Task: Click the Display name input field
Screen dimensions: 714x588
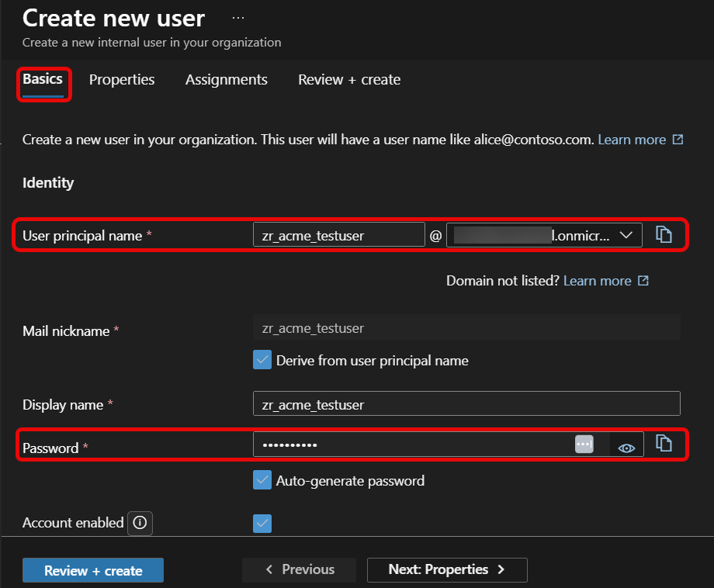Action: 466,403
